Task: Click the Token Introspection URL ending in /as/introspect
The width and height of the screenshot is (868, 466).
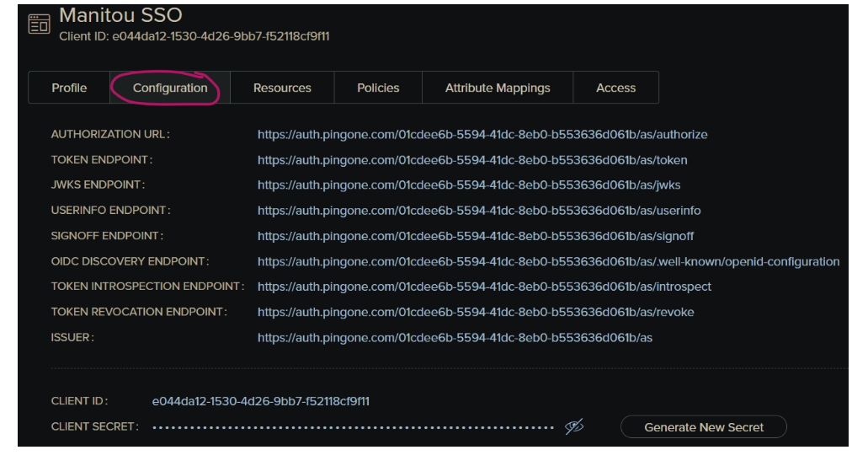Action: coord(484,287)
